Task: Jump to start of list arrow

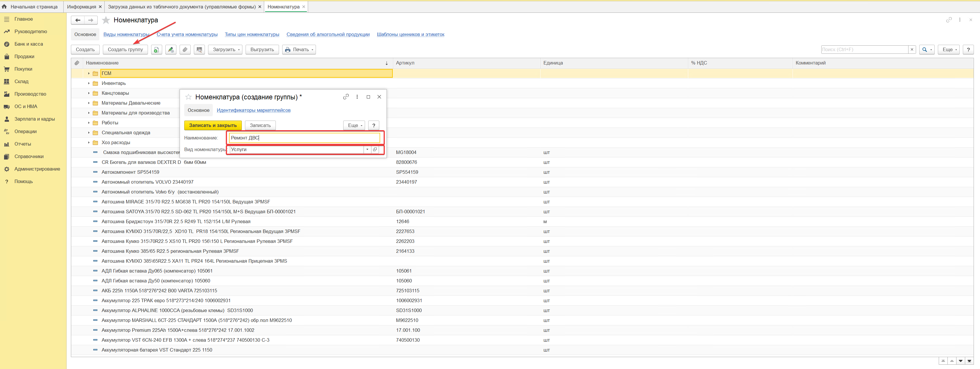Action: tap(943, 361)
